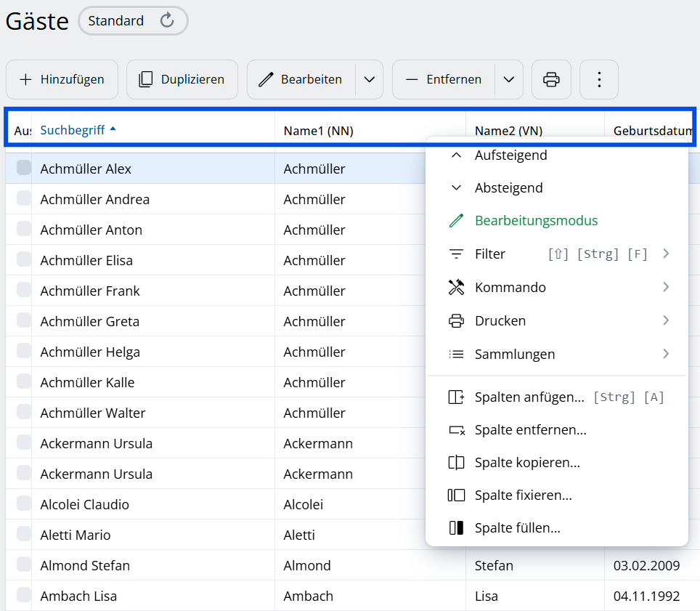Click the pencil icon in Bearbeiten button
700x611 pixels.
266,79
